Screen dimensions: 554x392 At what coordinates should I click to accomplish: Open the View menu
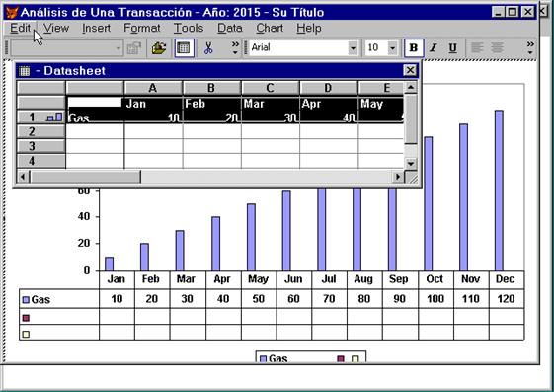pyautogui.click(x=56, y=28)
